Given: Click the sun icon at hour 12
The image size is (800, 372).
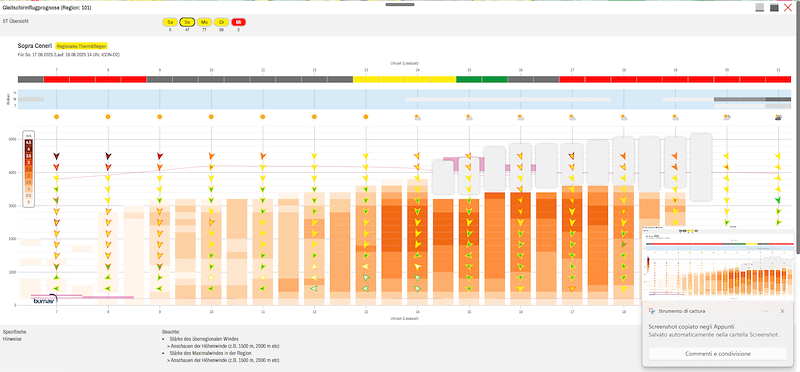Looking at the screenshot, I should pos(314,117).
